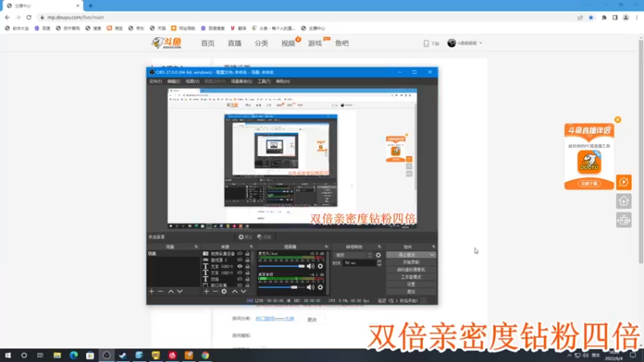
Task: Move scene up in OBS Scenes panel
Action: coord(171,291)
